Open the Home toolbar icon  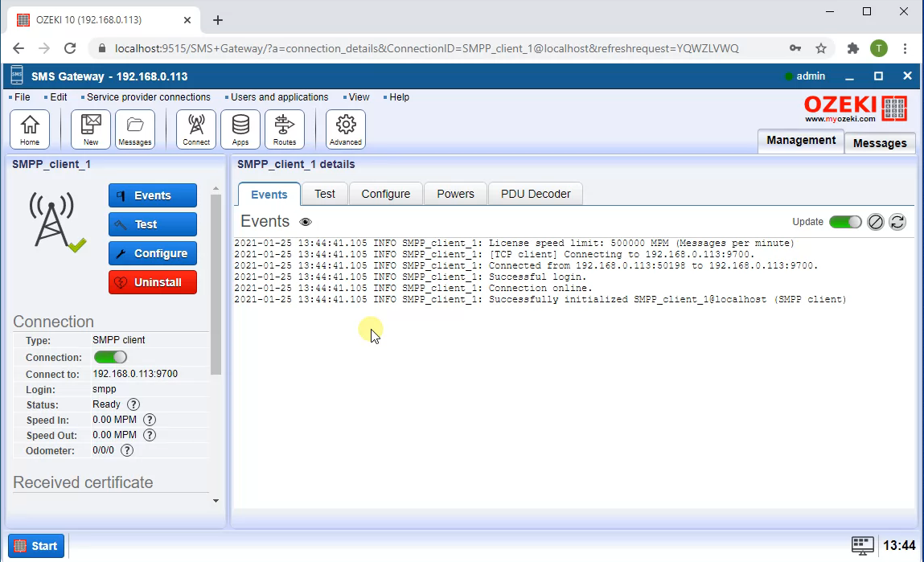point(30,129)
